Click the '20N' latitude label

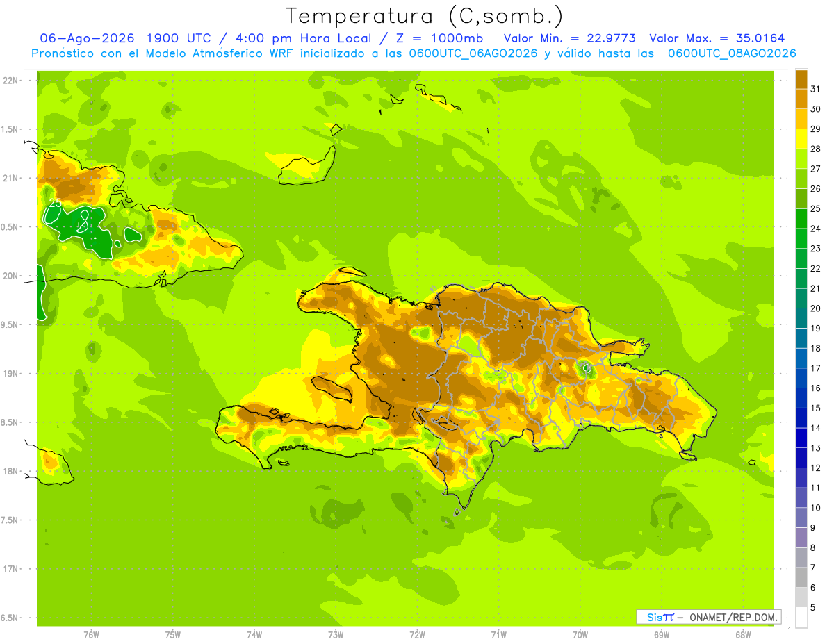(12, 276)
